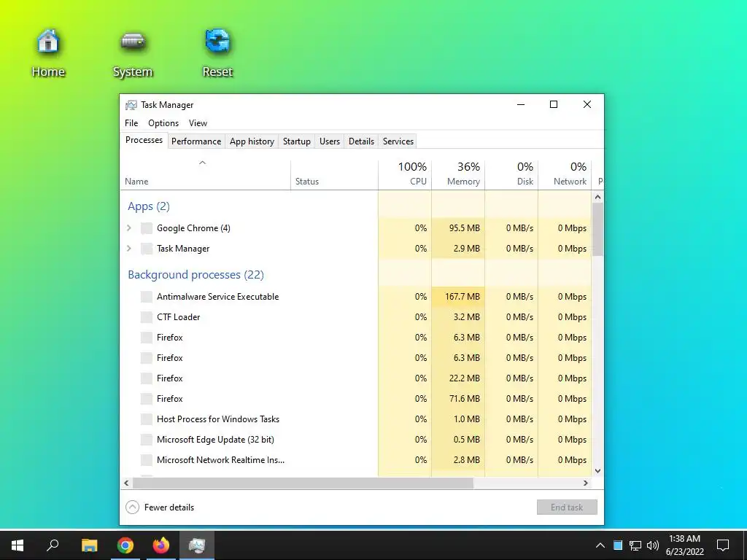Switch to the Details tab
The image size is (747, 560).
[361, 141]
